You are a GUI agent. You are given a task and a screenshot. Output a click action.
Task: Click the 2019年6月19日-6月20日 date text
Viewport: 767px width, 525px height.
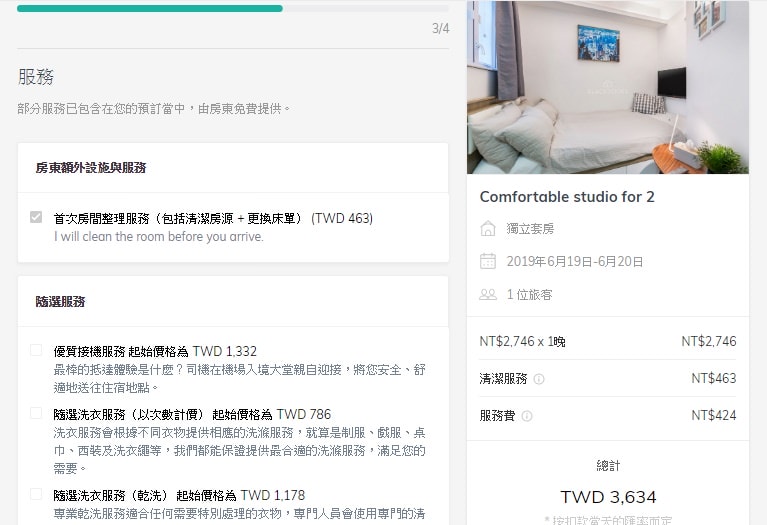point(575,262)
